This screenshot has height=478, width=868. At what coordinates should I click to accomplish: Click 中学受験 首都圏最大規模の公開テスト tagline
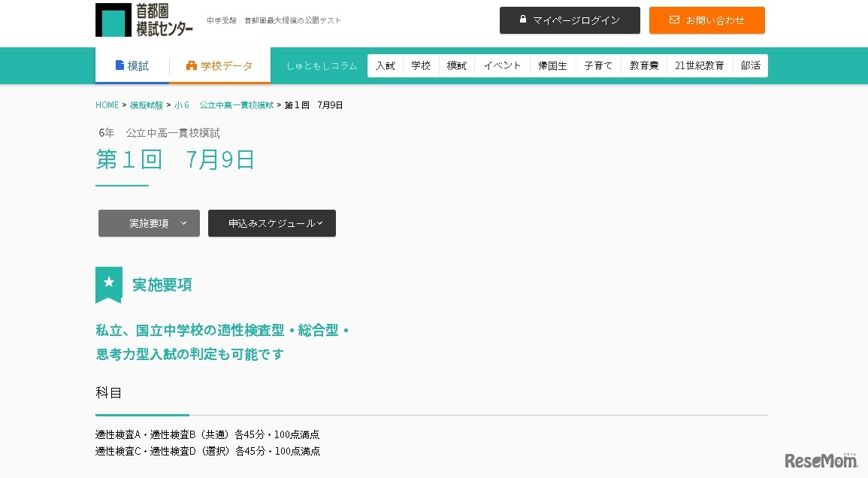[274, 20]
